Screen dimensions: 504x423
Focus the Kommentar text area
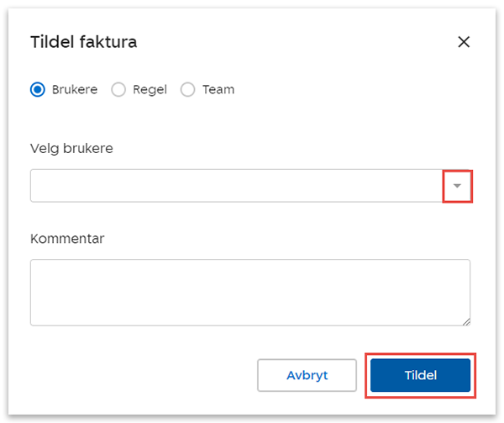pyautogui.click(x=249, y=292)
